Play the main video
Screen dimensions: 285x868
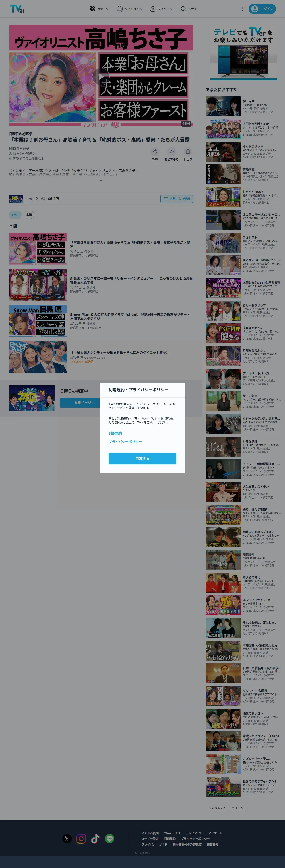click(x=101, y=76)
